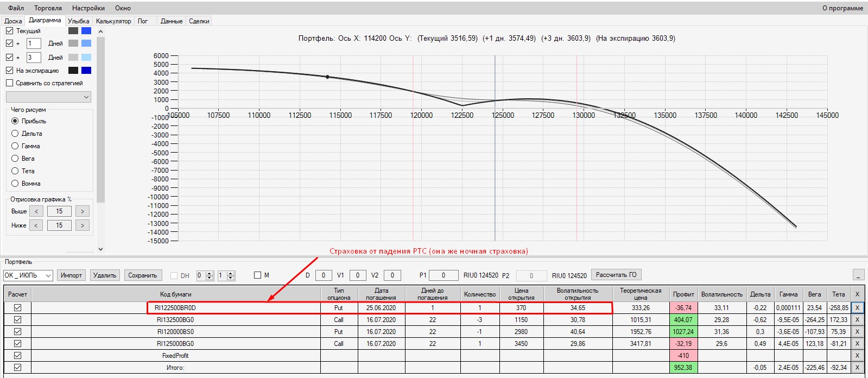868x378 pixels.
Task: Switch to the Данные tab
Action: pyautogui.click(x=172, y=21)
